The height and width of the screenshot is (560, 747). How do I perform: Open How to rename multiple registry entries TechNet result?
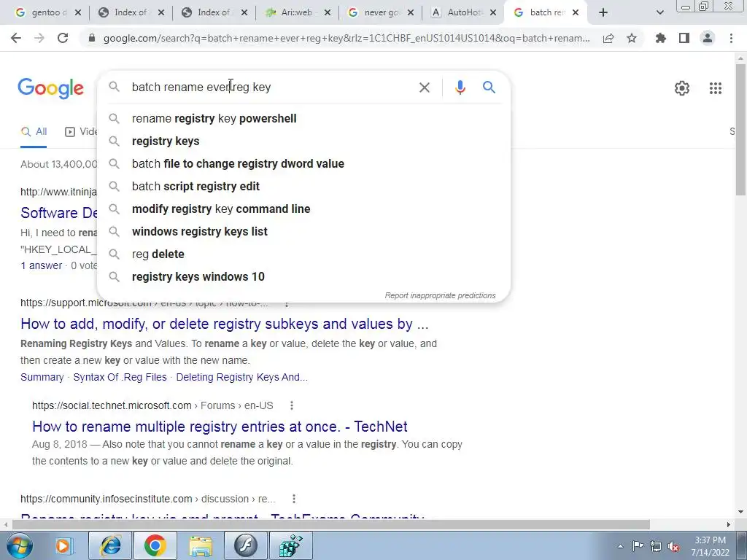tap(220, 426)
